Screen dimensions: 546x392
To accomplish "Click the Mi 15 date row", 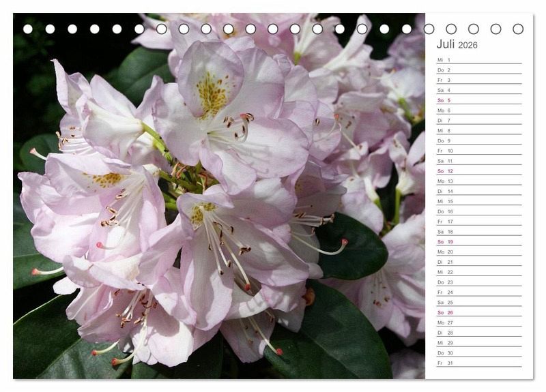I will pos(478,201).
